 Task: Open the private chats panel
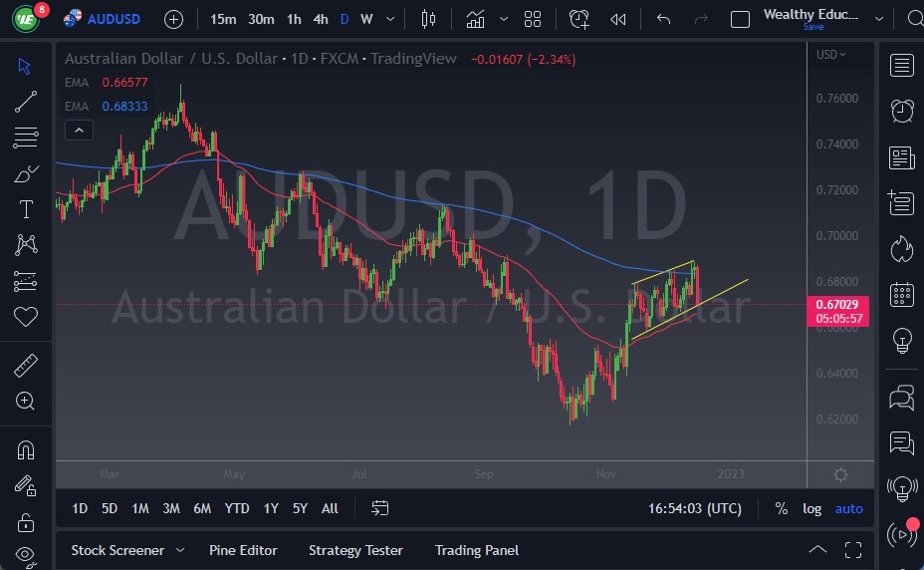pos(902,442)
